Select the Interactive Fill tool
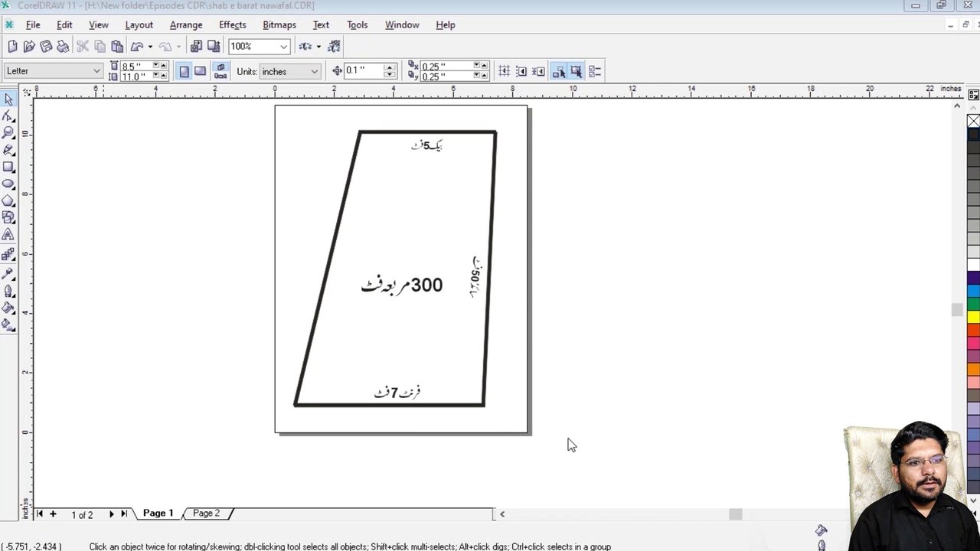980x551 pixels. pos(8,325)
